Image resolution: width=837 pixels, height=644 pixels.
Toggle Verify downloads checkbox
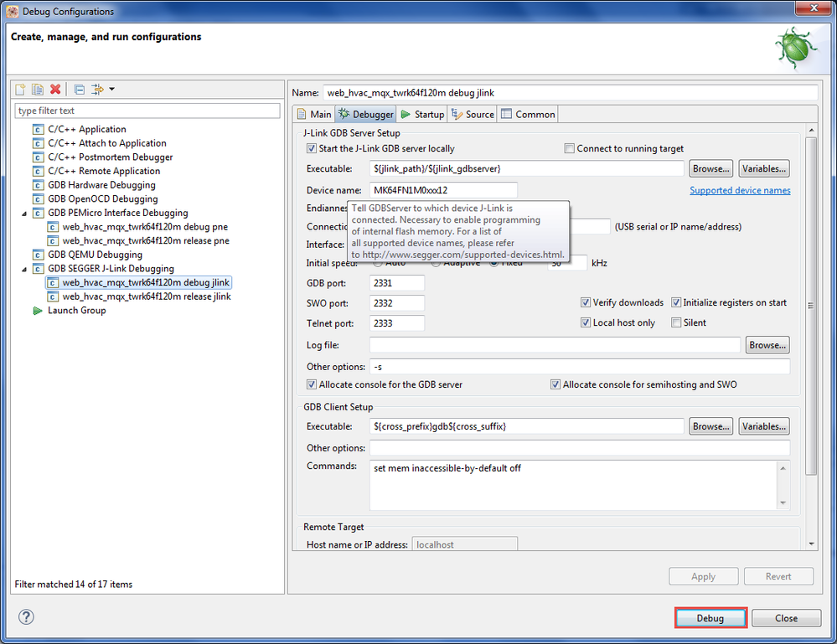point(586,302)
